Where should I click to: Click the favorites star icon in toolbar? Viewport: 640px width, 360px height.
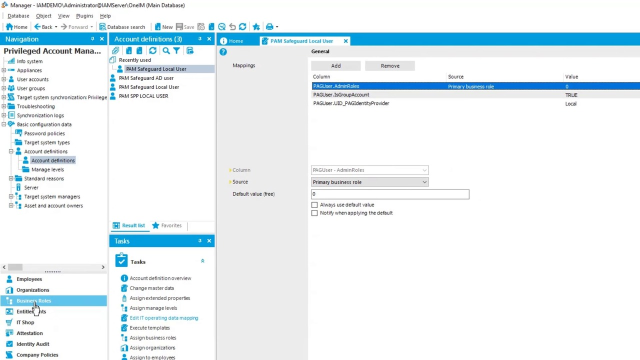click(x=256, y=27)
